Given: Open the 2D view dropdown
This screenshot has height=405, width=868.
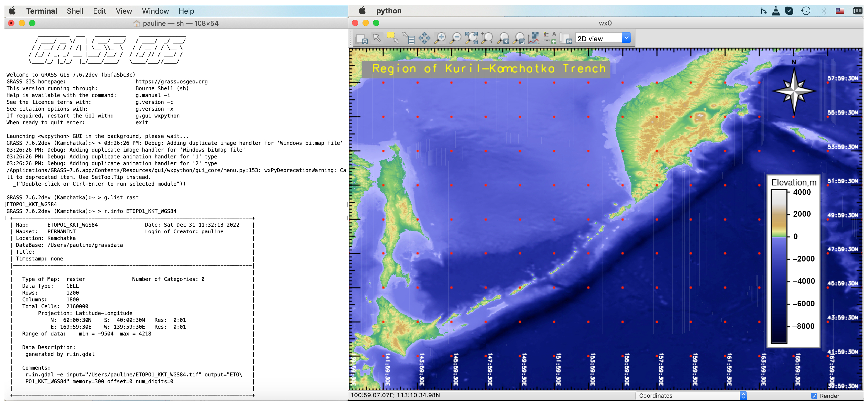Looking at the screenshot, I should pyautogui.click(x=626, y=38).
